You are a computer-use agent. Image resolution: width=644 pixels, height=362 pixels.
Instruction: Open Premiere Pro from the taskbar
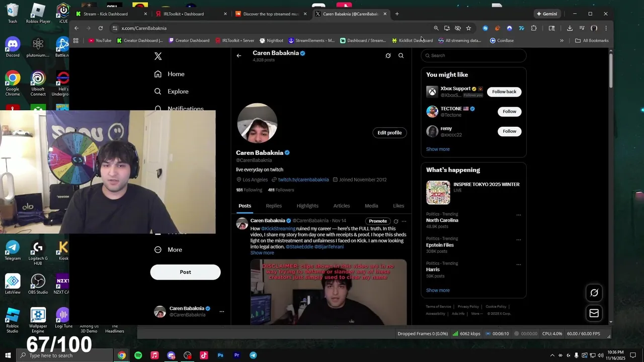(x=236, y=355)
